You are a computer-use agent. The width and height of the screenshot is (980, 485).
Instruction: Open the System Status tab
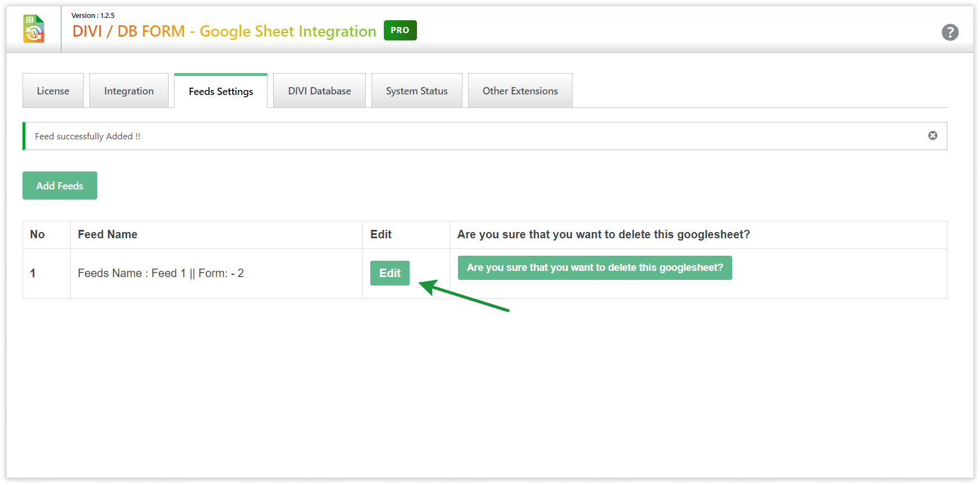click(x=416, y=91)
